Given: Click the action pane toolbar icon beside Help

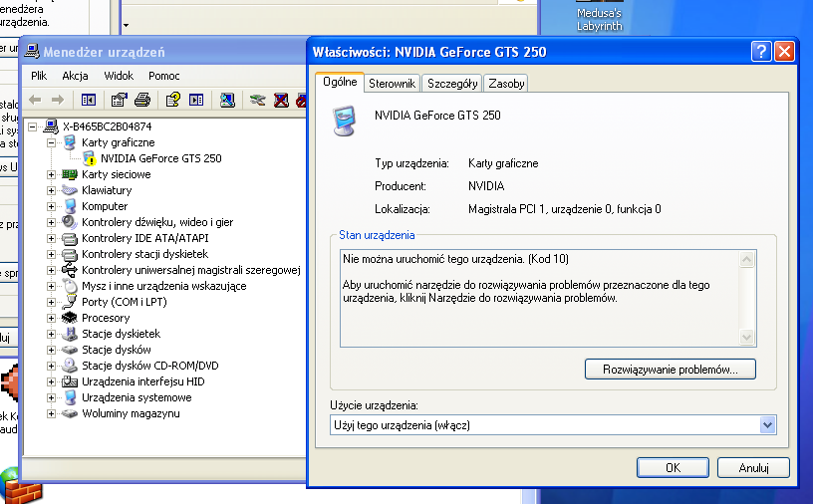Looking at the screenshot, I should (196, 100).
